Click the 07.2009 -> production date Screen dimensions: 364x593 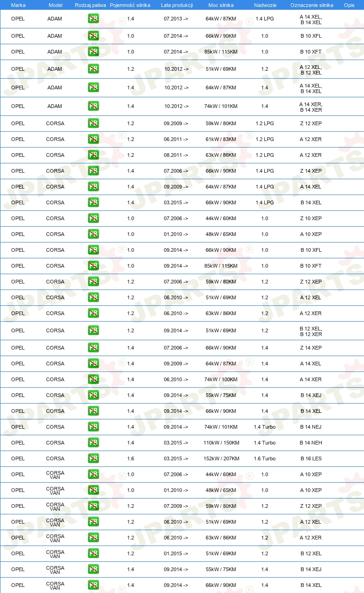(176, 506)
